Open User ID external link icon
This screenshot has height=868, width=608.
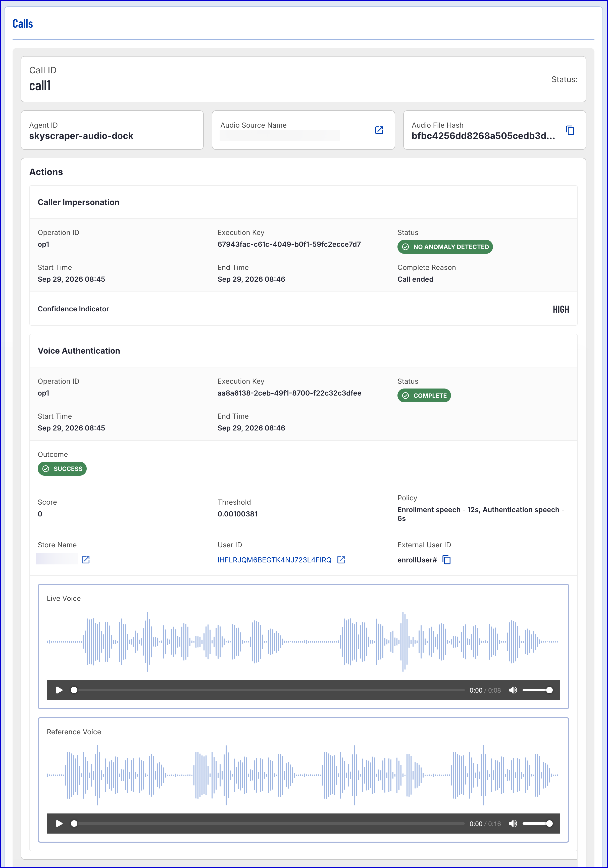point(341,559)
